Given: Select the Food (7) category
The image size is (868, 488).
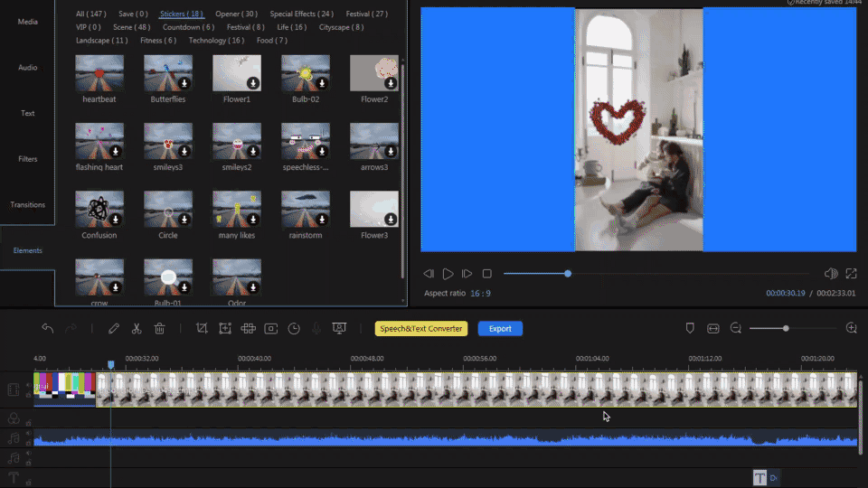Looking at the screenshot, I should (x=272, y=41).
